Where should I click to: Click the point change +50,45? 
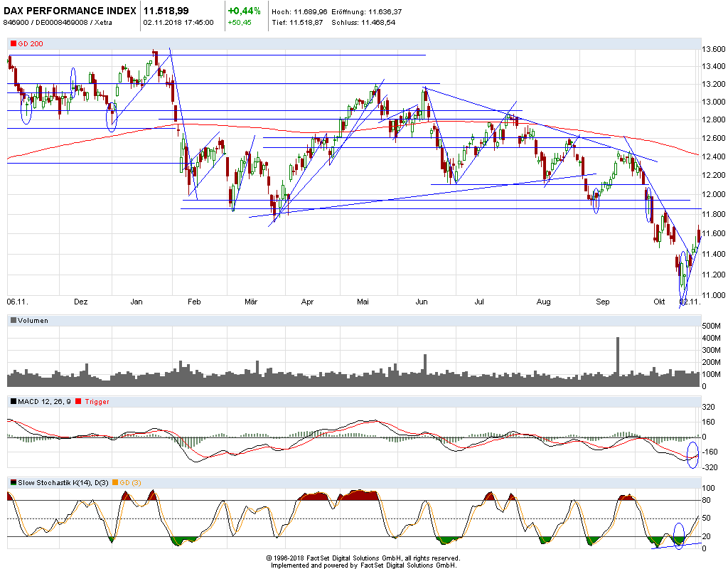click(x=240, y=22)
